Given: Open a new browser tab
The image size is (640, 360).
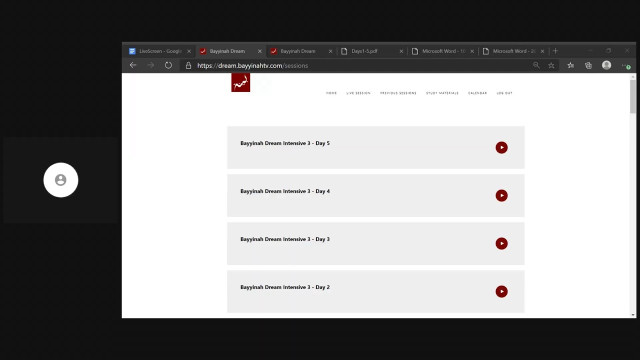Looking at the screenshot, I should 555,51.
